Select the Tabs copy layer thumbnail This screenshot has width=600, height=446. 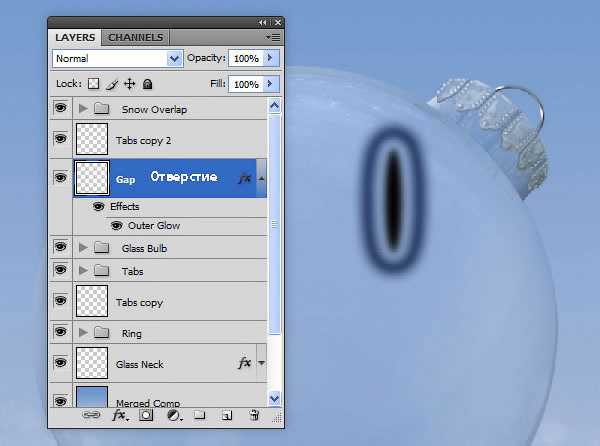(92, 301)
